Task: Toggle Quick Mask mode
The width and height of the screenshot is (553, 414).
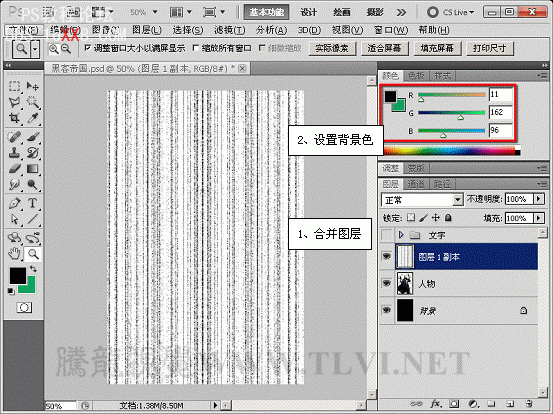Action: 24,308
